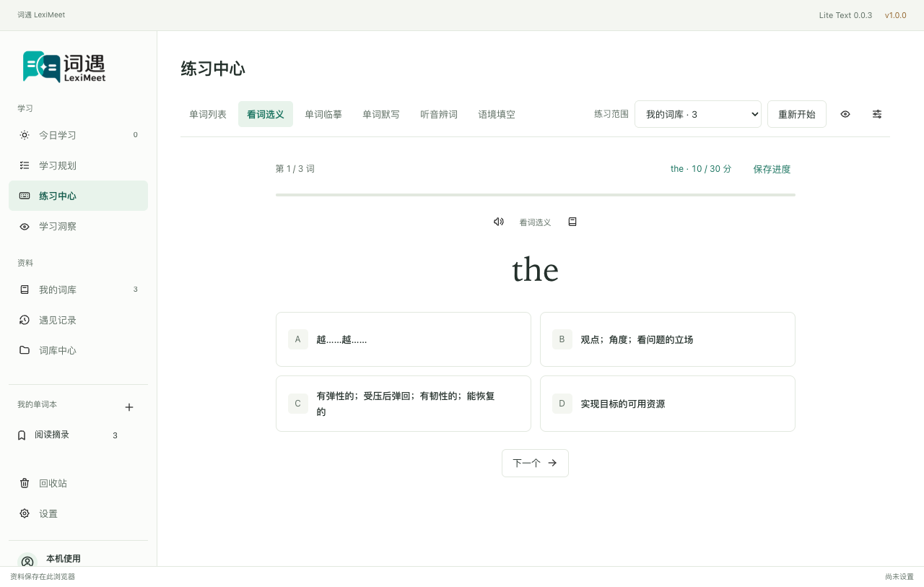Click the 学习规划 checklist icon

(25, 165)
